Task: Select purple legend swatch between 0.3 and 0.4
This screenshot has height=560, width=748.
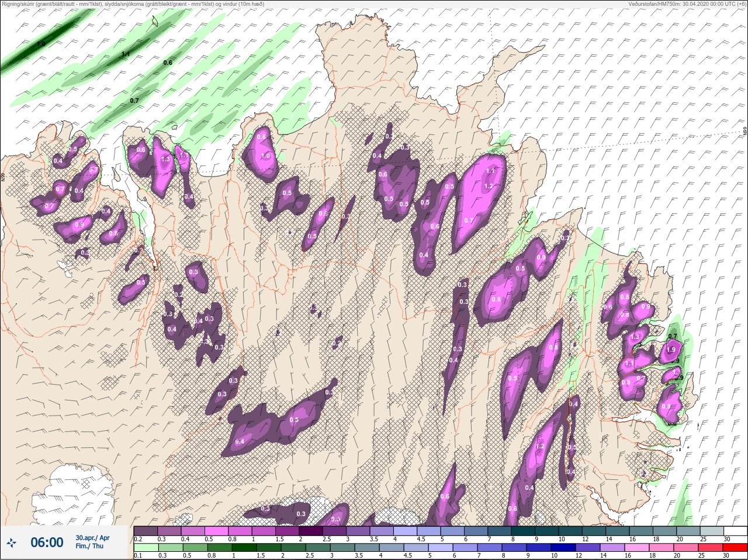Action: [x=169, y=531]
